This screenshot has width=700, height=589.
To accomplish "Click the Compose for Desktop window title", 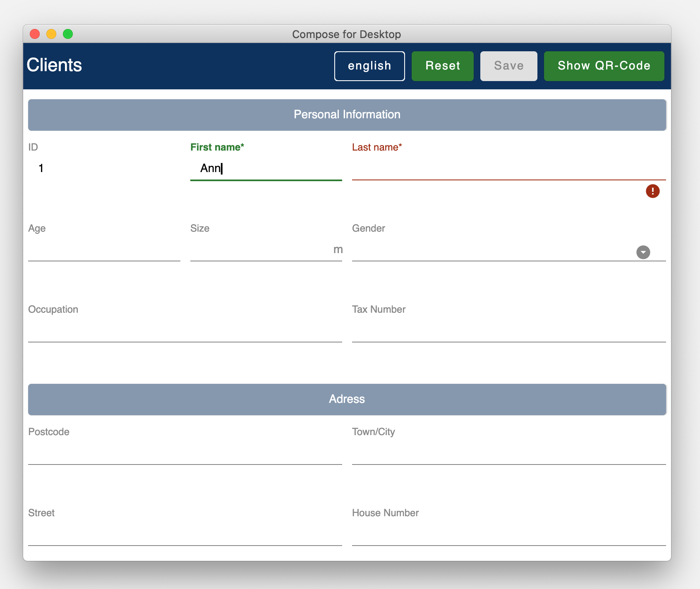I will coord(347,34).
